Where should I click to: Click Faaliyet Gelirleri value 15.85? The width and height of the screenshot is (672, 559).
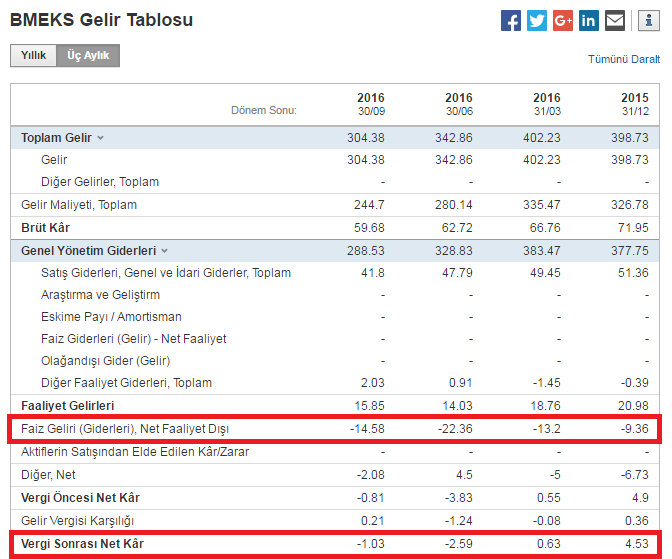tap(369, 406)
